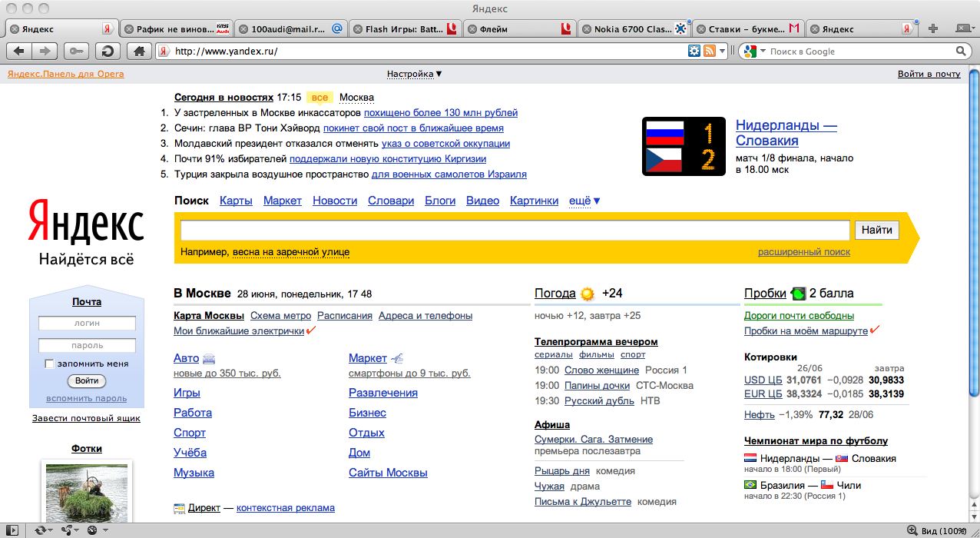Click the password wand key icon

point(75,51)
